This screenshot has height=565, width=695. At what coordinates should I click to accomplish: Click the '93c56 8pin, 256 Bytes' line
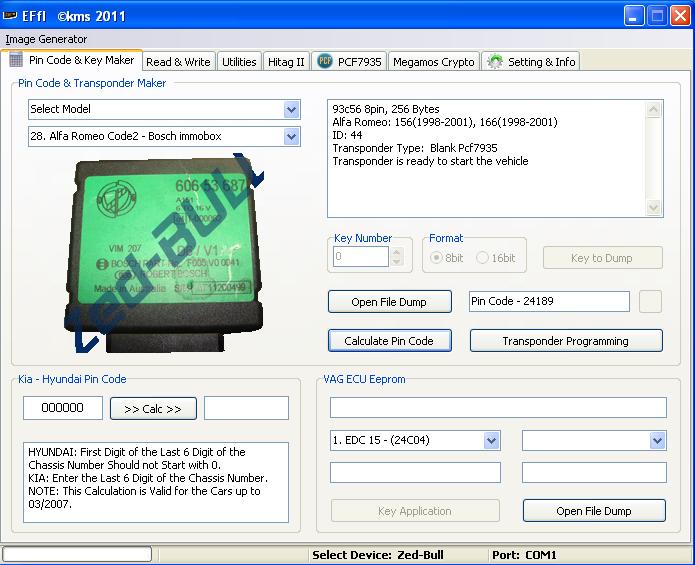pyautogui.click(x=386, y=109)
